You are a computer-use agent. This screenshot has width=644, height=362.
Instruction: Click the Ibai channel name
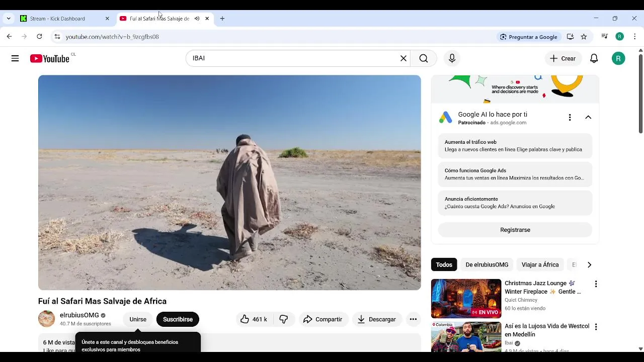509,343
